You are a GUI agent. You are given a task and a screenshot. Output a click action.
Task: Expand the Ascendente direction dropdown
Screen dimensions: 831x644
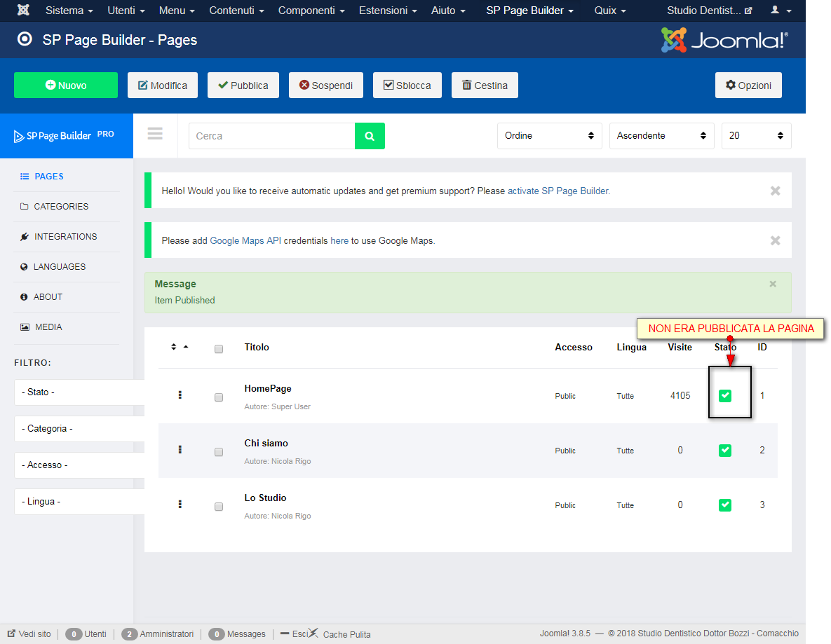click(661, 135)
